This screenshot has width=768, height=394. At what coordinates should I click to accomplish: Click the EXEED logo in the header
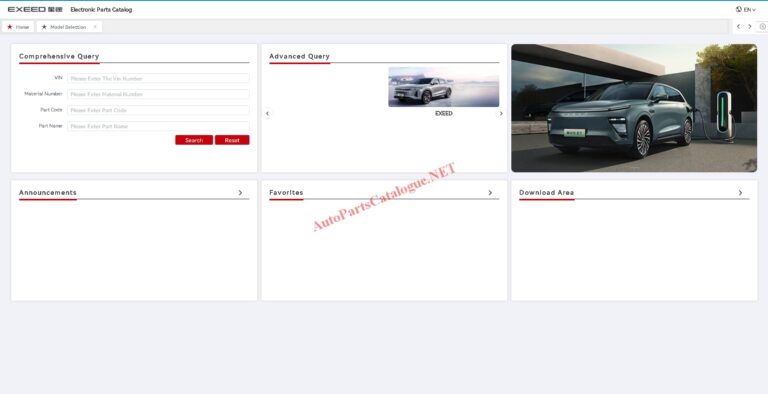click(x=35, y=9)
